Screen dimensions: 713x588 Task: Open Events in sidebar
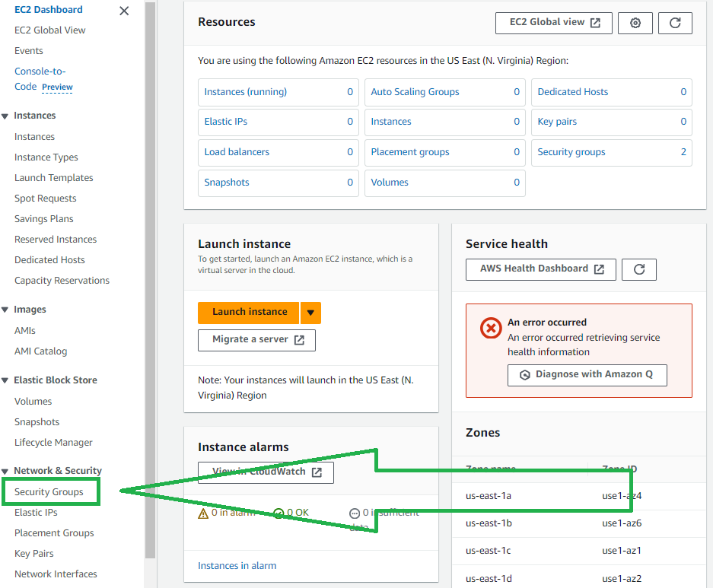coord(29,50)
